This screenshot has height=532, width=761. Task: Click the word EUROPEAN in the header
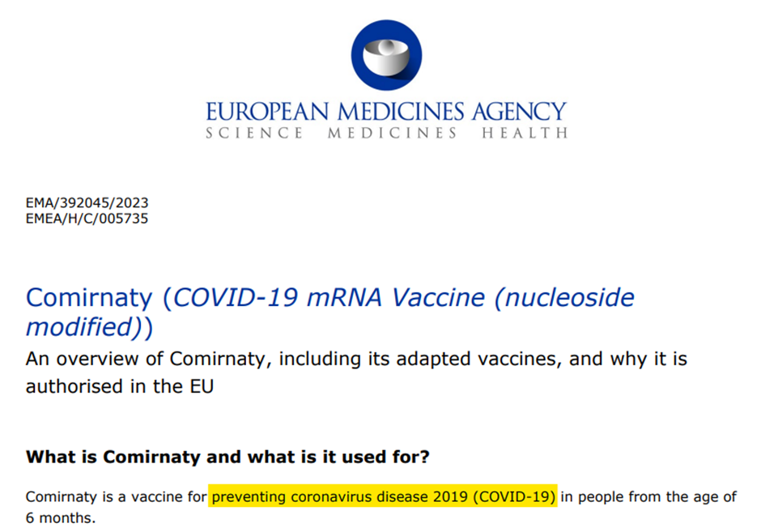click(264, 111)
